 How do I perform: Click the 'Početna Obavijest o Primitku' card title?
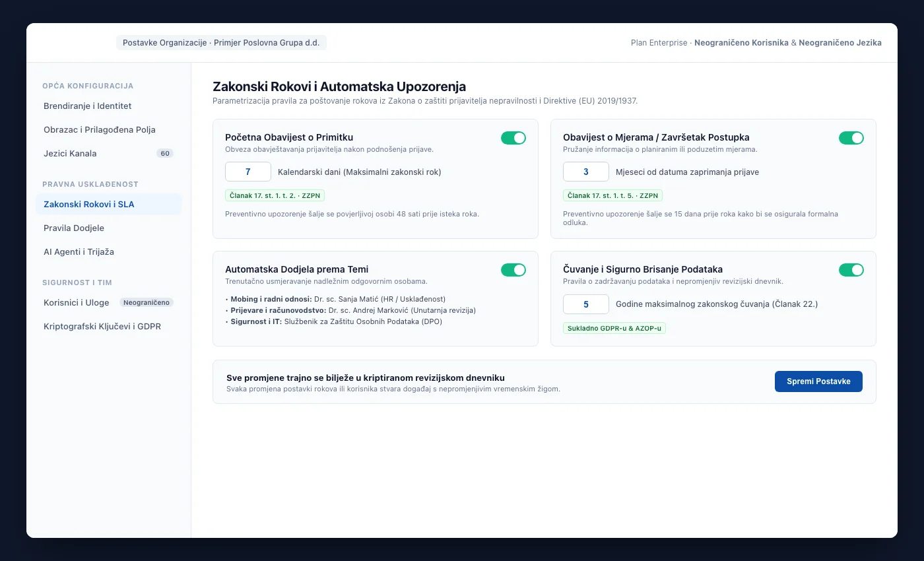pos(289,137)
